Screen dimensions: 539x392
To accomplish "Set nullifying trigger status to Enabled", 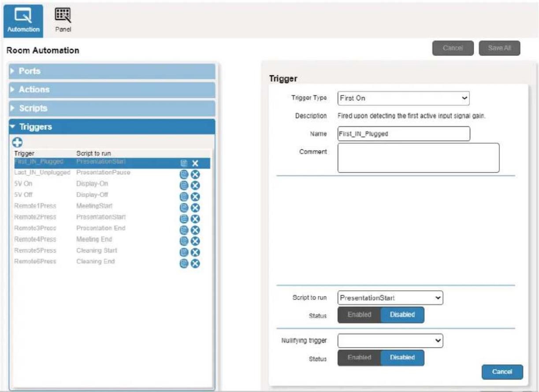I will click(x=359, y=358).
